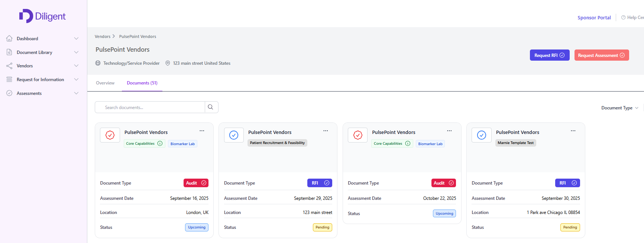Expand the Request for Information chevron

(76, 80)
